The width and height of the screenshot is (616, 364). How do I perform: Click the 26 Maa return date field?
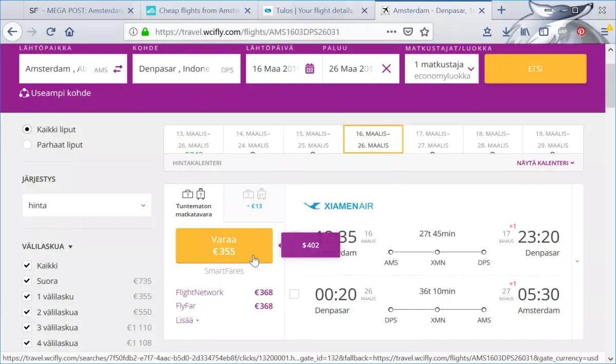[x=361, y=69]
